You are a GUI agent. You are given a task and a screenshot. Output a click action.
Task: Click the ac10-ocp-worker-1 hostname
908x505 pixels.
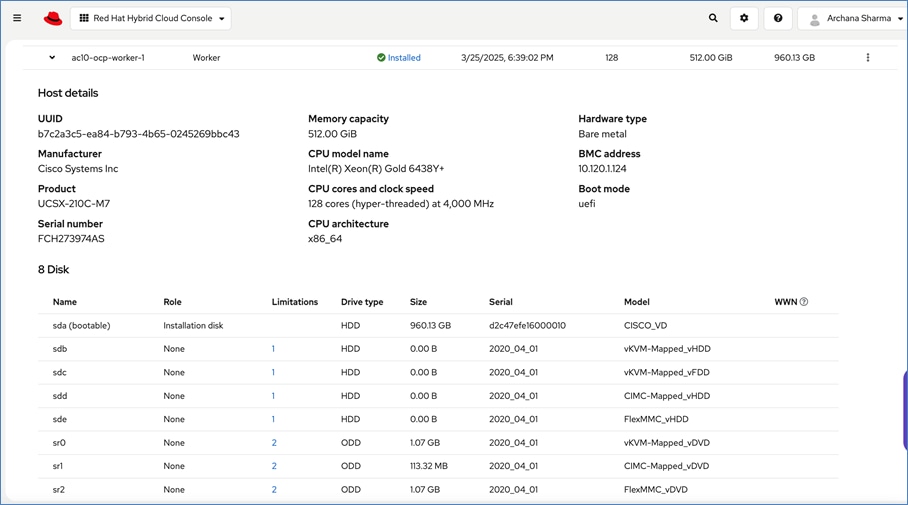click(x=108, y=57)
